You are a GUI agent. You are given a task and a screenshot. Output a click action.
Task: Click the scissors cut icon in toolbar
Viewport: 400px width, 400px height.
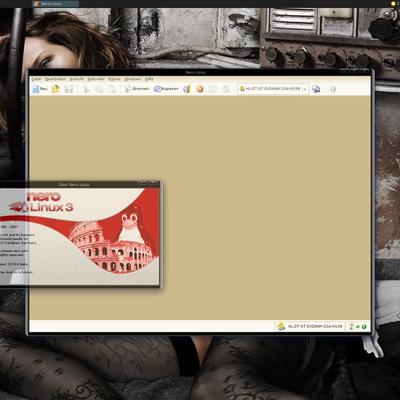[x=86, y=89]
